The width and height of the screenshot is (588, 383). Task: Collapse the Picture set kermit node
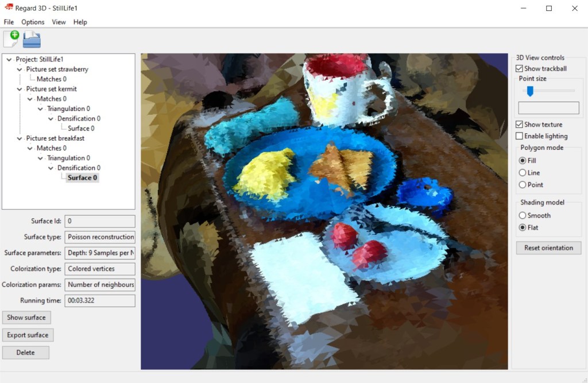20,89
